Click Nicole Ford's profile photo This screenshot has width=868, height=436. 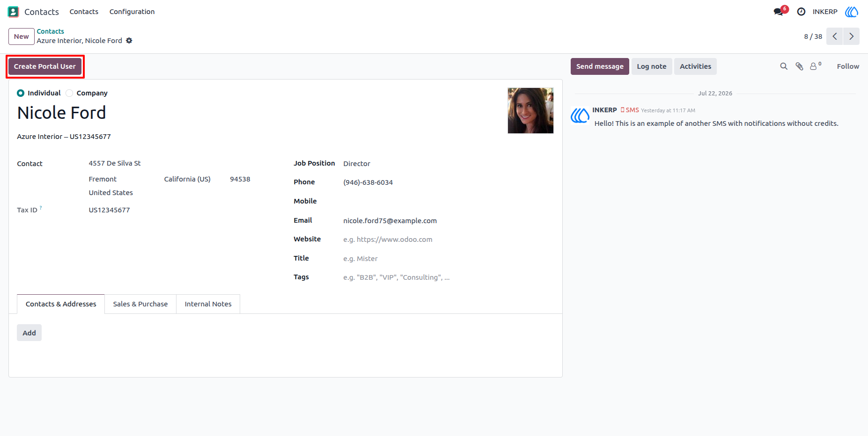(x=530, y=110)
